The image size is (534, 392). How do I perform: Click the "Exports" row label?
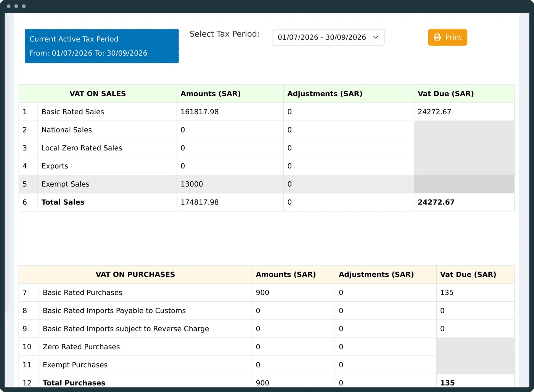pos(55,166)
